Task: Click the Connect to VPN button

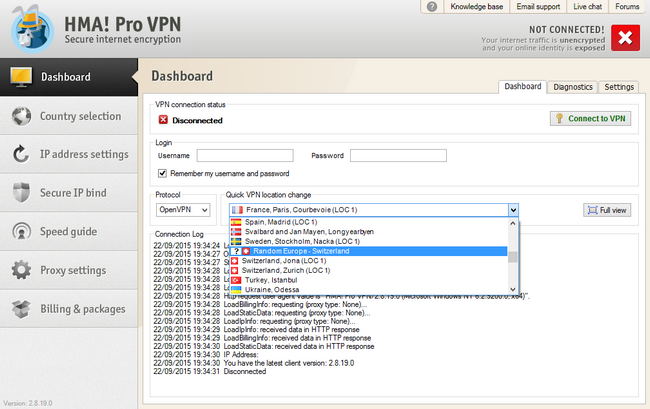Action: click(x=590, y=119)
